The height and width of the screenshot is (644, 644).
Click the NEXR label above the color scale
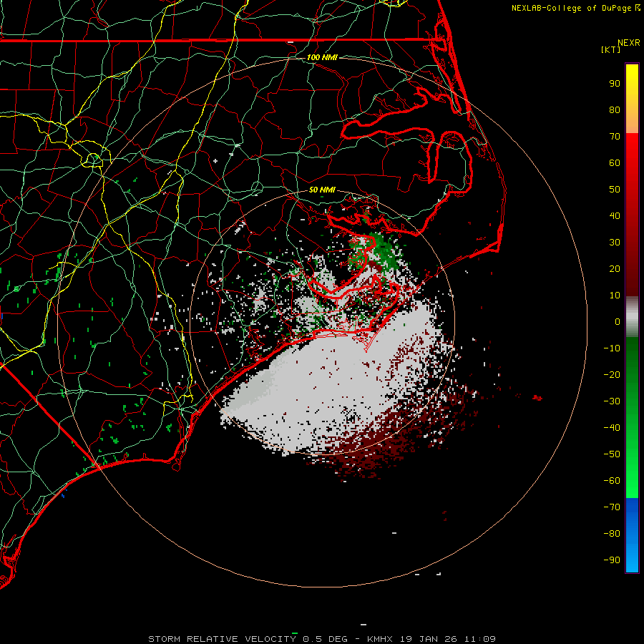[629, 43]
